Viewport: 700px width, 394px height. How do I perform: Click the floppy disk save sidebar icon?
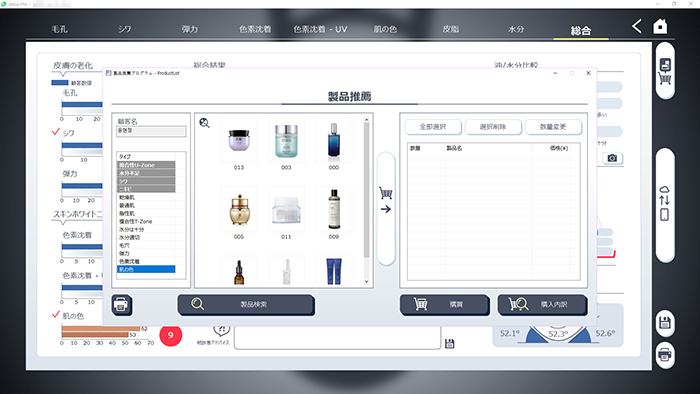click(x=665, y=322)
